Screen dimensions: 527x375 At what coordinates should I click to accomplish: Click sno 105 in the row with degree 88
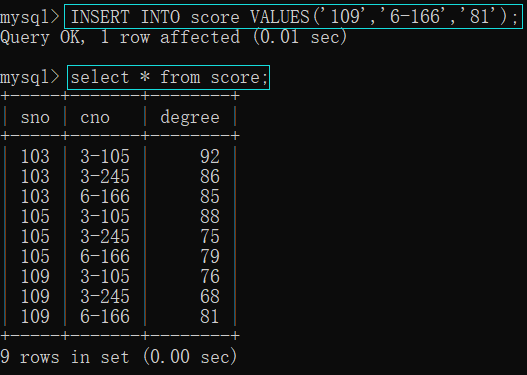tap(35, 216)
